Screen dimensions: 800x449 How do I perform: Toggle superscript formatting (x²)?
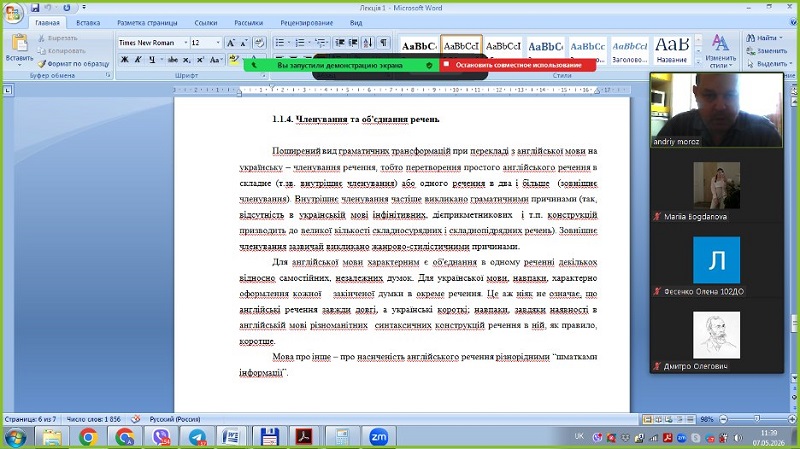tap(201, 60)
